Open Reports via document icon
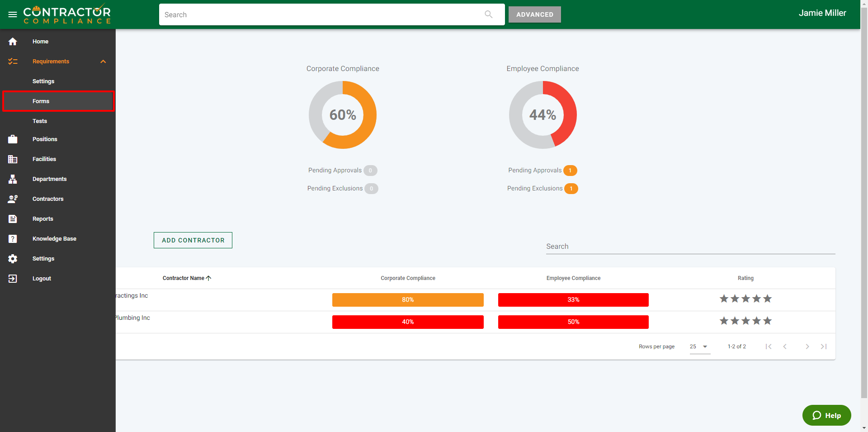Screen dimensions: 868x432 click(x=13, y=219)
